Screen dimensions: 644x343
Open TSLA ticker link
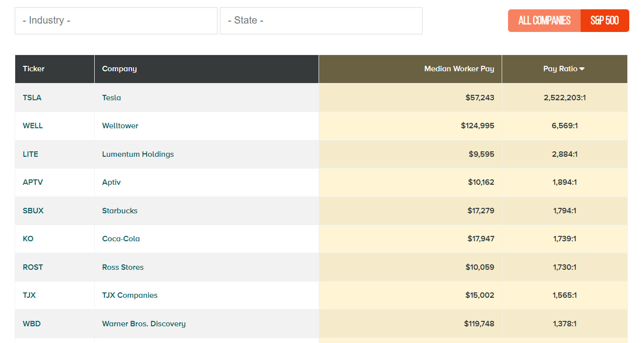pyautogui.click(x=32, y=97)
